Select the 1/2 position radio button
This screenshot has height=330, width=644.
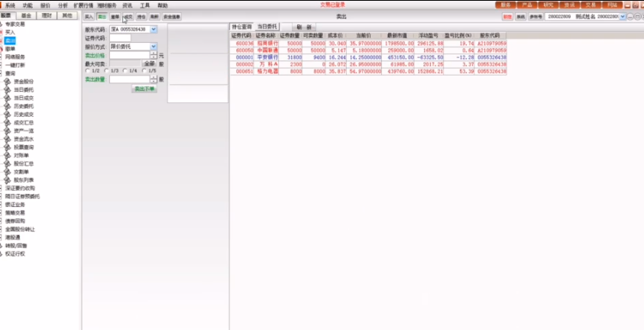point(86,71)
